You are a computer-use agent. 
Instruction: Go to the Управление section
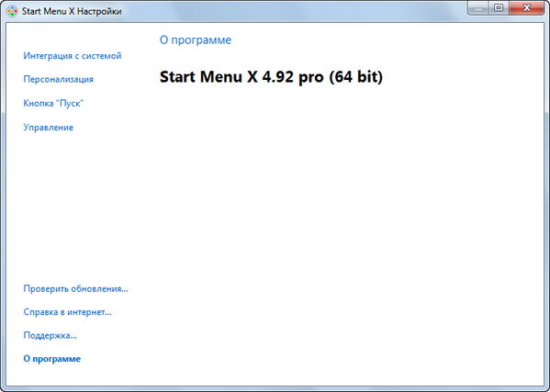click(49, 128)
